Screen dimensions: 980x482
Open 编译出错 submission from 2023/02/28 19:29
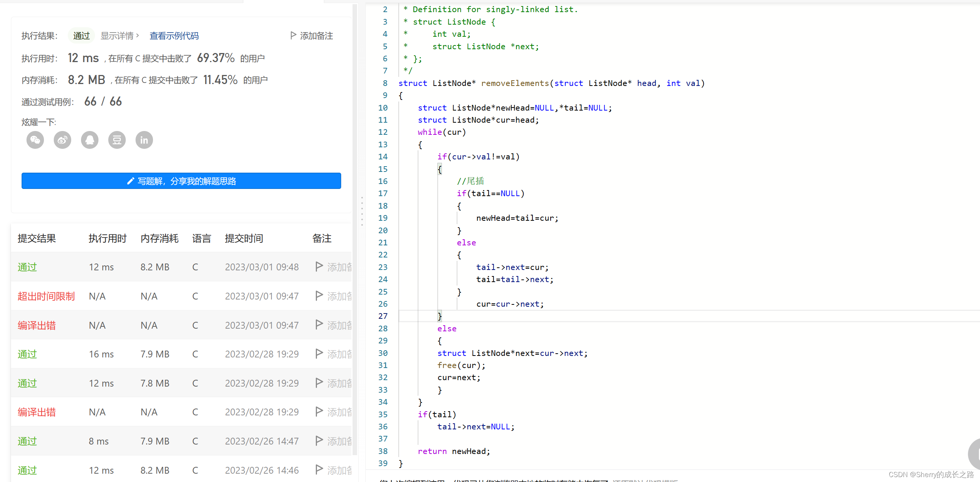click(x=36, y=412)
